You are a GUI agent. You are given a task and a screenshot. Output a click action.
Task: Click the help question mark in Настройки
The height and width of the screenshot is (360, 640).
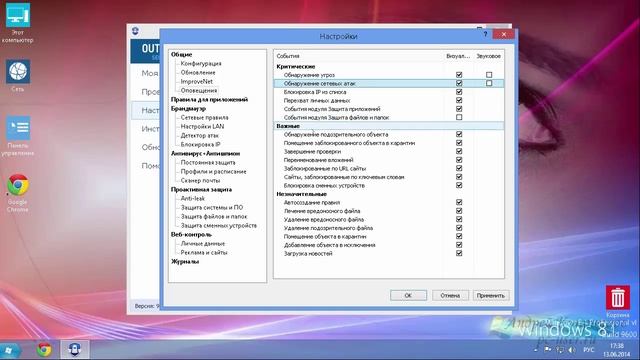[x=485, y=35]
